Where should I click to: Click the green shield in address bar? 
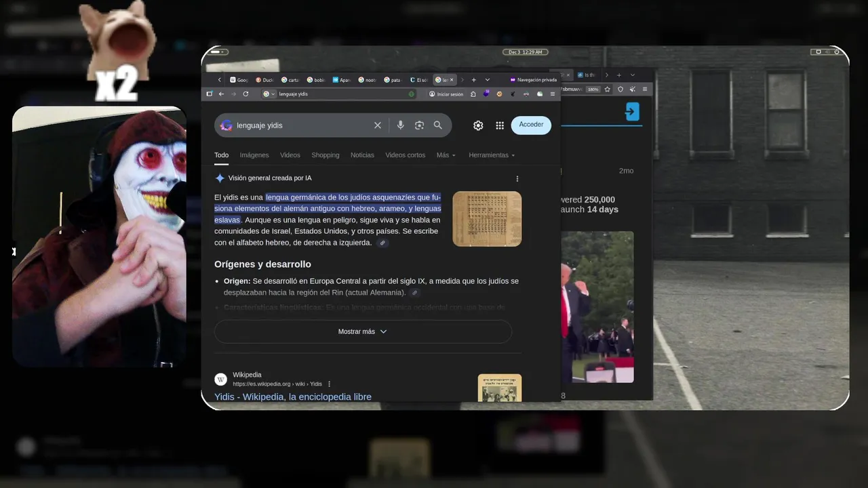tap(411, 94)
